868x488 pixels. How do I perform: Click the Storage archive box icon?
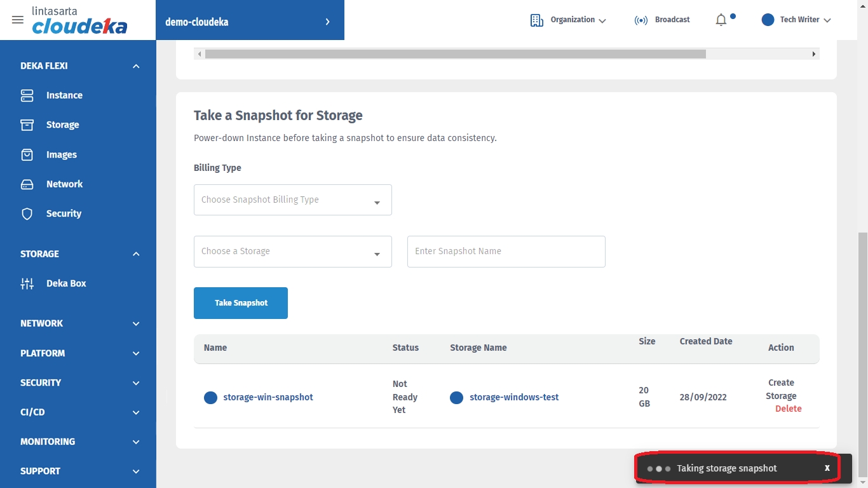click(27, 125)
